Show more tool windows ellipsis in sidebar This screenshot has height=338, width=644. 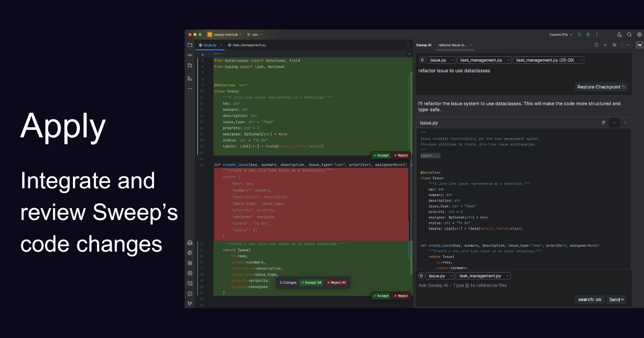coord(190,89)
